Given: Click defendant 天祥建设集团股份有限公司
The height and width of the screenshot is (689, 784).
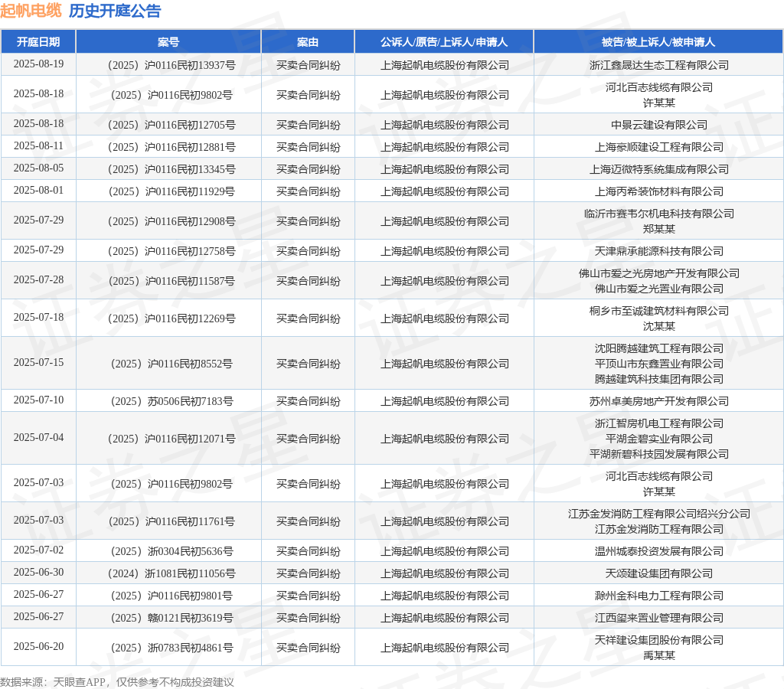Looking at the screenshot, I should point(659,640).
